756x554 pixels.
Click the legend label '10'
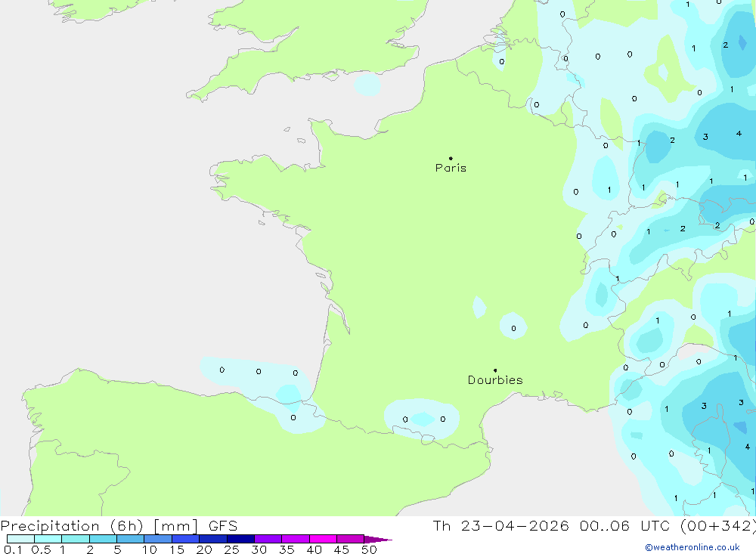pyautogui.click(x=150, y=549)
